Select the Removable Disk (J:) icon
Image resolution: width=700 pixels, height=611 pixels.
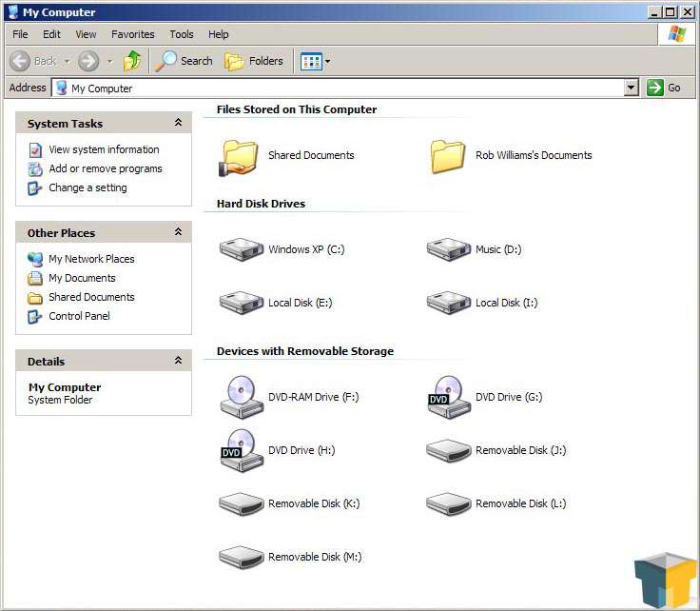point(448,450)
